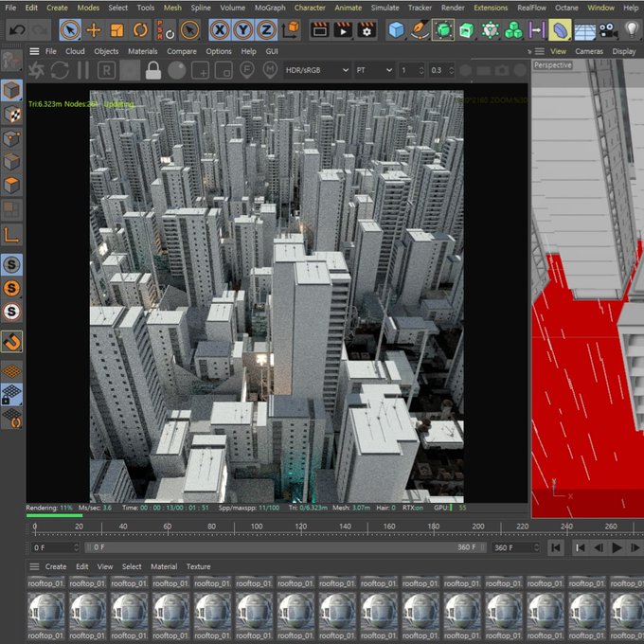Click Play Forwards button
This screenshot has height=644, width=644.
tap(617, 547)
